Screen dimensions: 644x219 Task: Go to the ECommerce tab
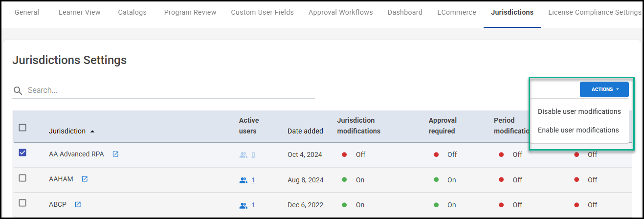coord(456,12)
